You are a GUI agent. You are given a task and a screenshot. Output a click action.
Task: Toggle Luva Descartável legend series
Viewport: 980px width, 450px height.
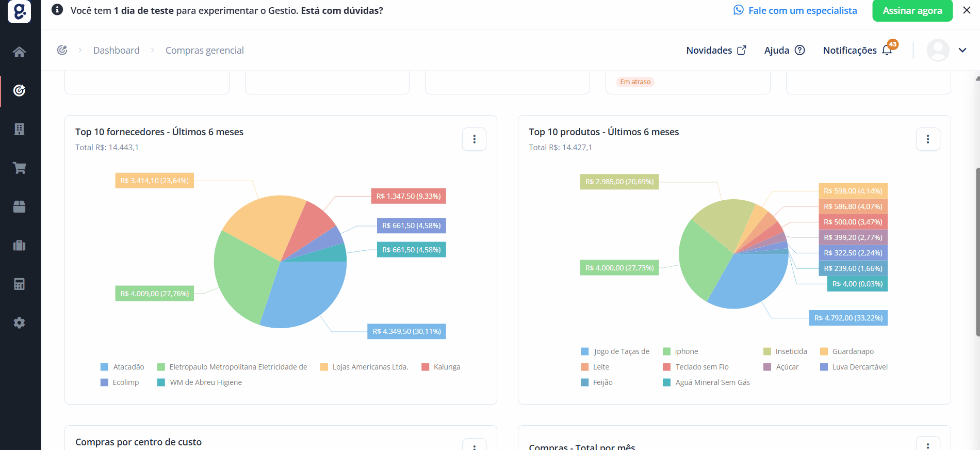pos(854,367)
